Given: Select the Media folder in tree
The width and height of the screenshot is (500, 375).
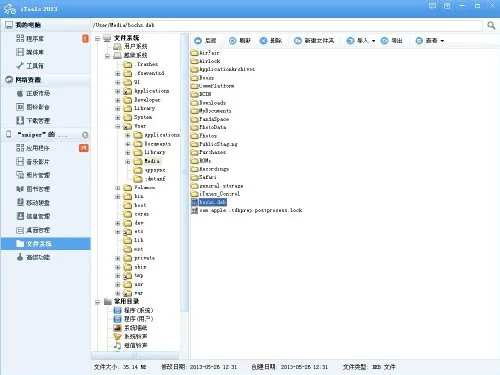Looking at the screenshot, I should click(x=147, y=161).
